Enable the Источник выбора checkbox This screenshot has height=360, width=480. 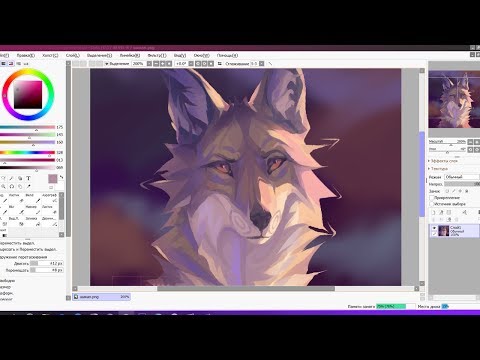point(431,203)
